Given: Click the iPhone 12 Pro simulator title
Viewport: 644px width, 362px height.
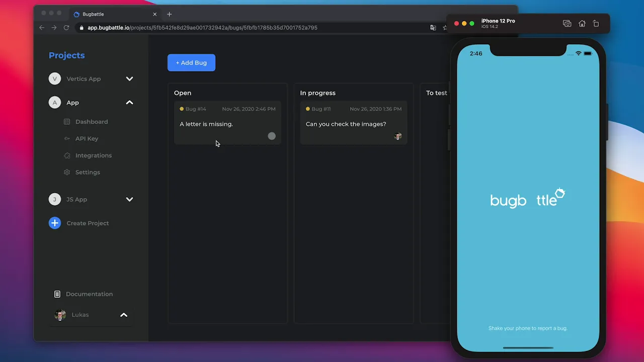Looking at the screenshot, I should pyautogui.click(x=498, y=21).
